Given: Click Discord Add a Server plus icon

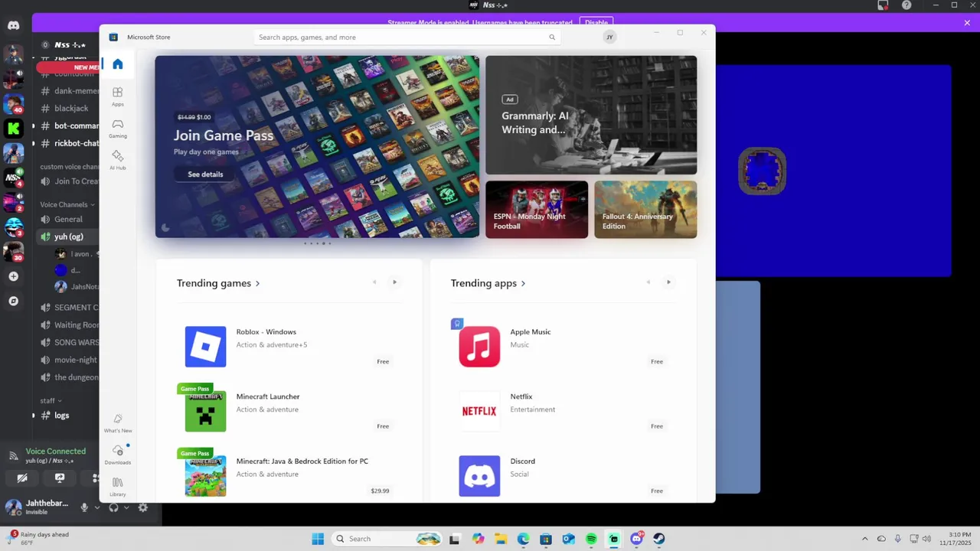Looking at the screenshot, I should tap(13, 276).
